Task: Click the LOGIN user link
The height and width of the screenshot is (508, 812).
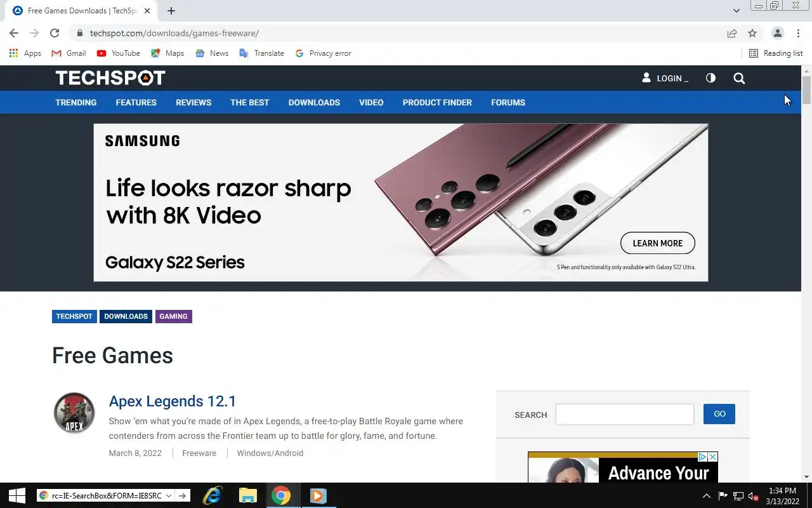Action: coord(665,78)
